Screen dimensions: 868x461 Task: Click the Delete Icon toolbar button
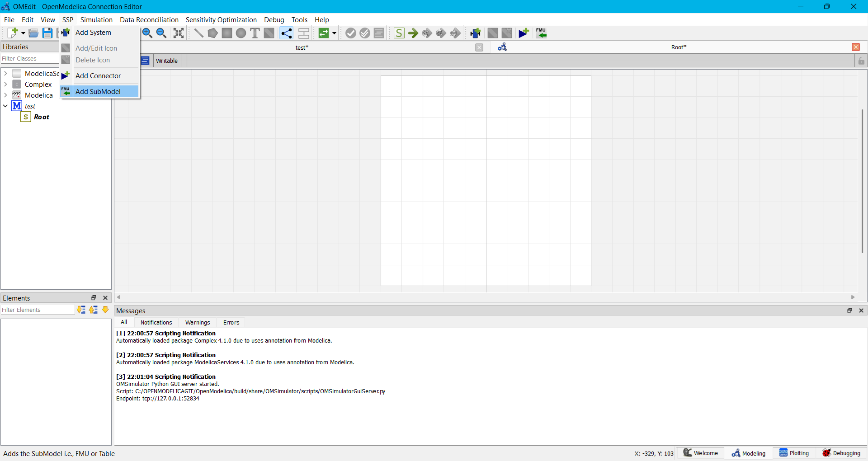point(507,33)
